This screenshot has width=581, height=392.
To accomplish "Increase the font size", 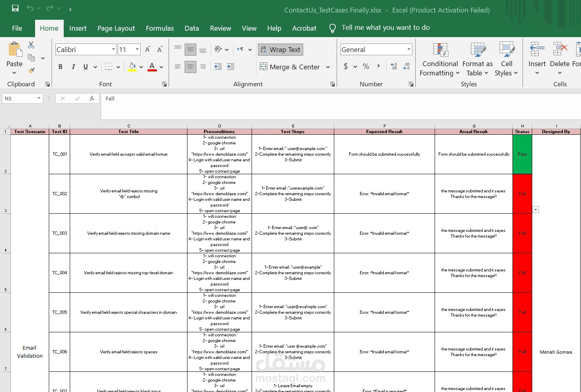I will point(148,49).
